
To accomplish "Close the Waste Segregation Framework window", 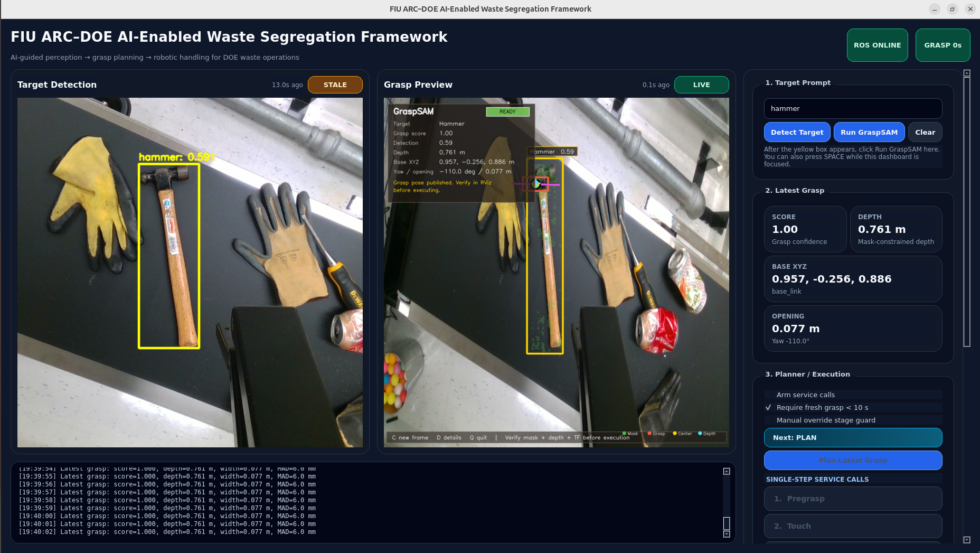I will (x=970, y=9).
